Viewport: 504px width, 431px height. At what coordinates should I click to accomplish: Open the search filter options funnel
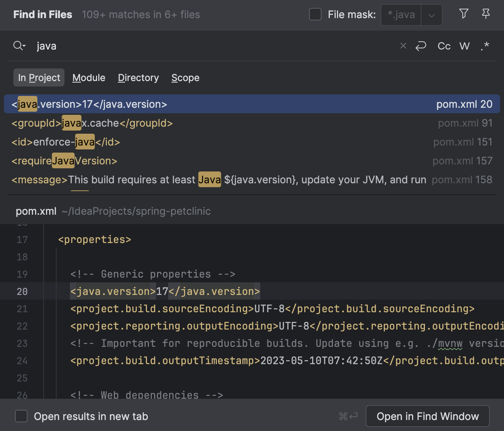464,14
